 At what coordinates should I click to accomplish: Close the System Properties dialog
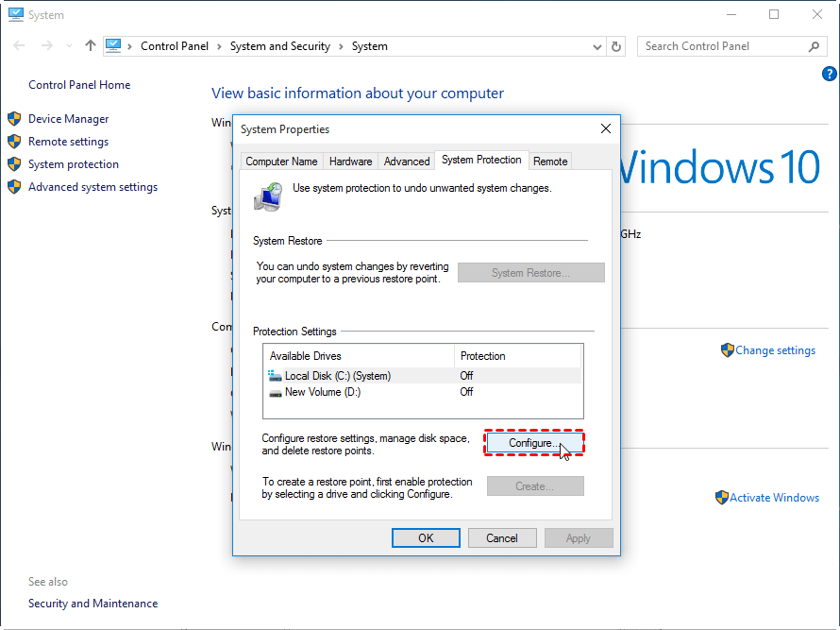coord(606,128)
